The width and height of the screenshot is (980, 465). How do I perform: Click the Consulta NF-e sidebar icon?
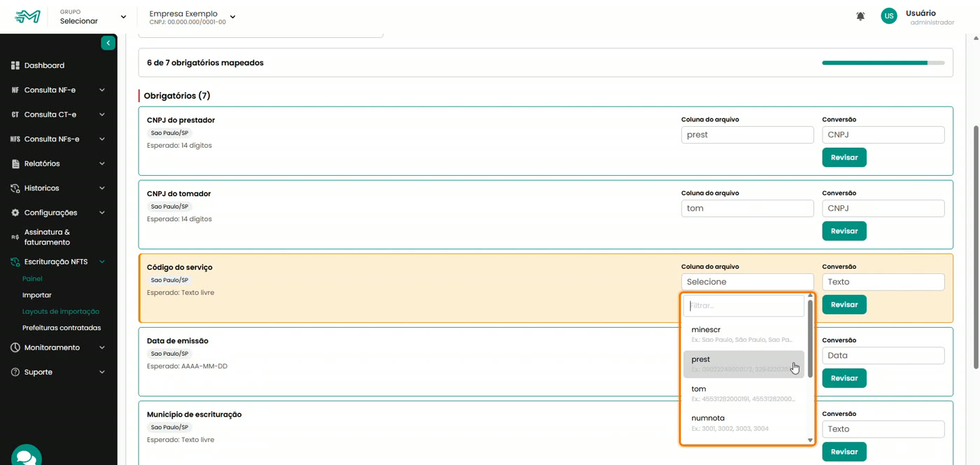click(x=15, y=90)
